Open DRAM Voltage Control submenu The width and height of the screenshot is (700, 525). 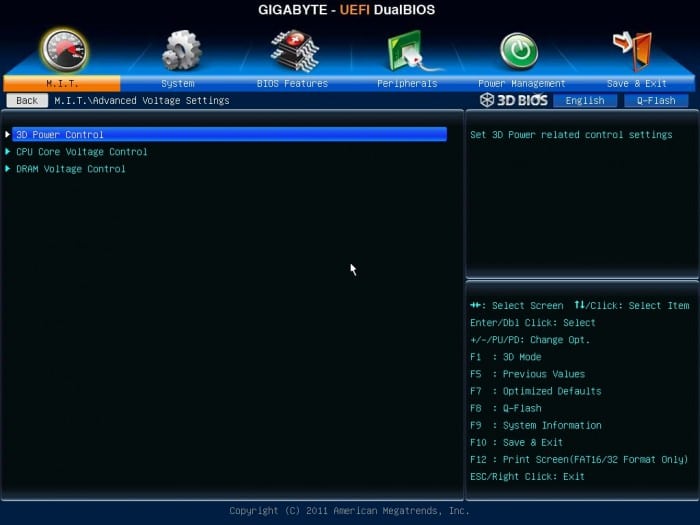(x=71, y=169)
